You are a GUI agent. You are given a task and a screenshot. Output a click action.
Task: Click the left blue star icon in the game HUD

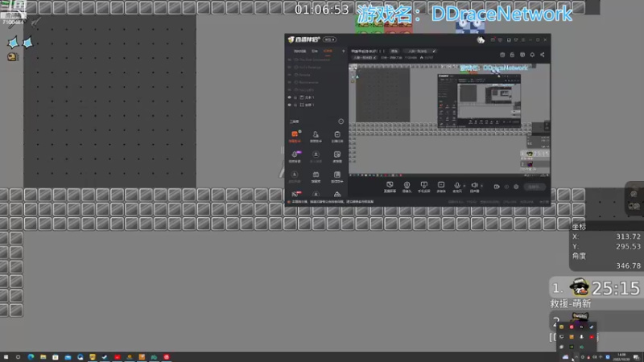click(x=13, y=43)
